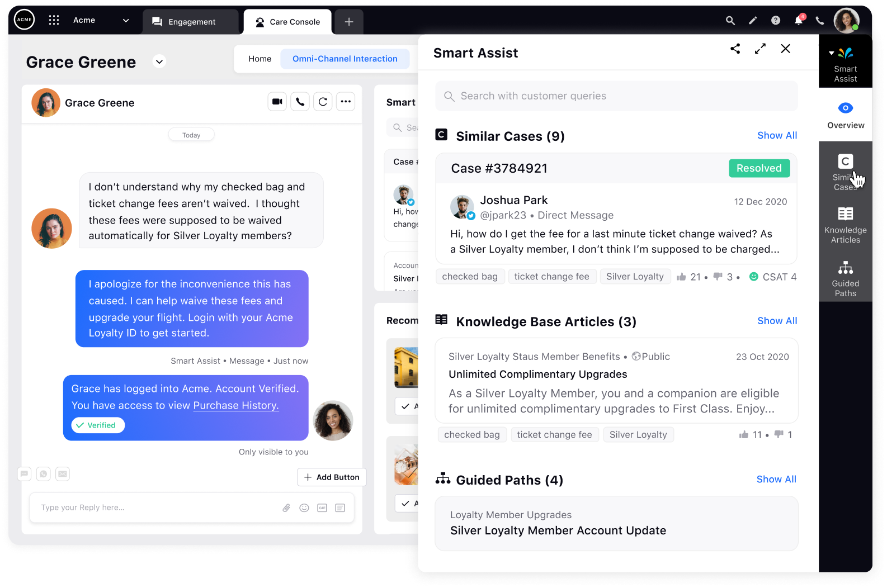Select the WhatsApp channel icon above reply box
887x588 pixels.
[x=44, y=474]
